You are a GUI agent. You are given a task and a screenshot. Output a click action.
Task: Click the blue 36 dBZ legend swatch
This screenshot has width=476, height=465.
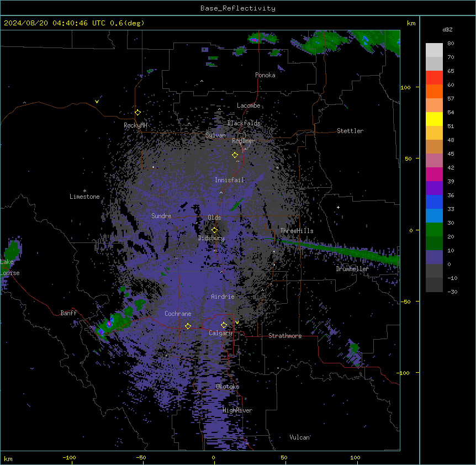434,202
